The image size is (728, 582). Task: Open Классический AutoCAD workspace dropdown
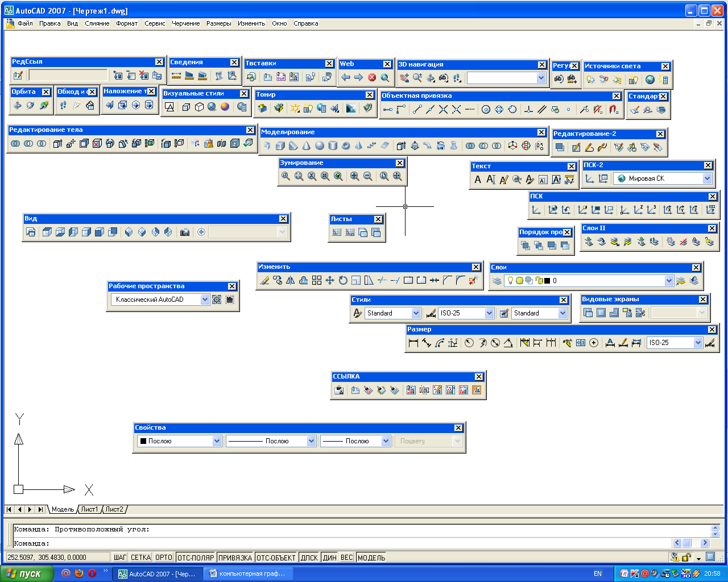205,300
